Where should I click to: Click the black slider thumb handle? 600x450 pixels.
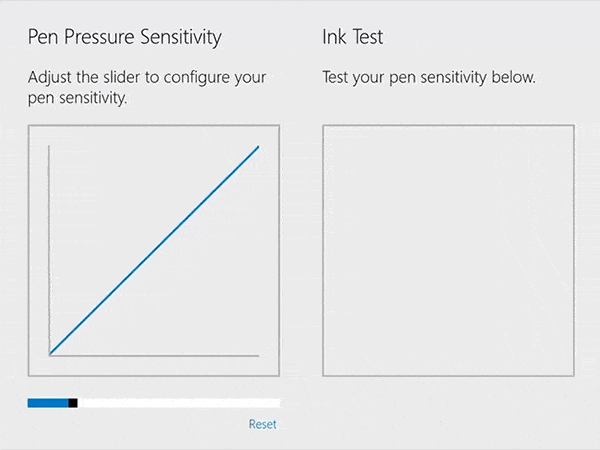click(73, 403)
